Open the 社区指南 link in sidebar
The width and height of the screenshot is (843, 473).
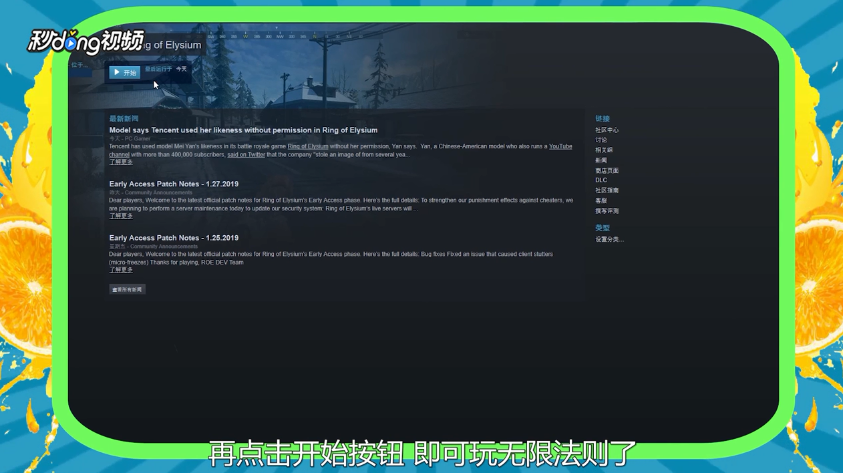pyautogui.click(x=607, y=190)
